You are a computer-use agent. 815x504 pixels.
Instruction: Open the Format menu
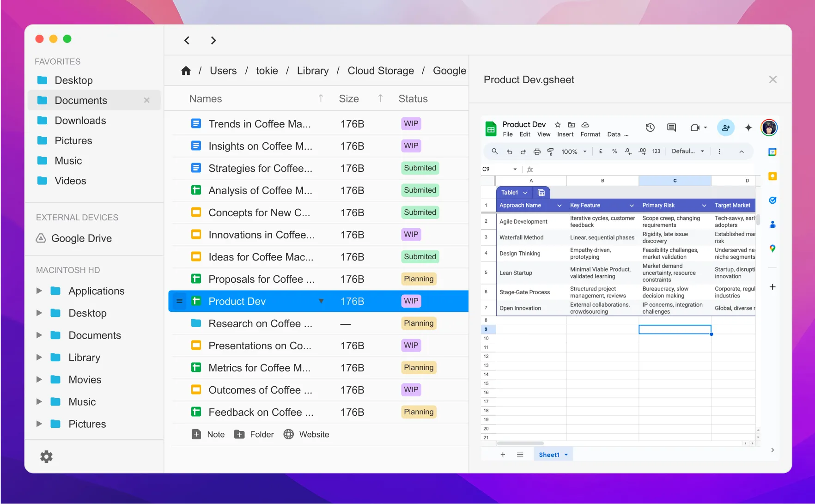point(590,134)
